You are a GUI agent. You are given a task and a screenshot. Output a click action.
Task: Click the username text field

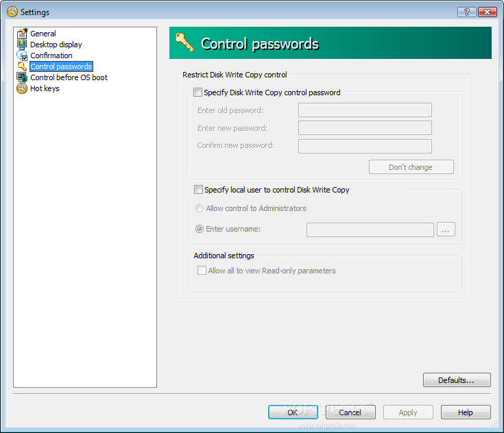coord(370,230)
